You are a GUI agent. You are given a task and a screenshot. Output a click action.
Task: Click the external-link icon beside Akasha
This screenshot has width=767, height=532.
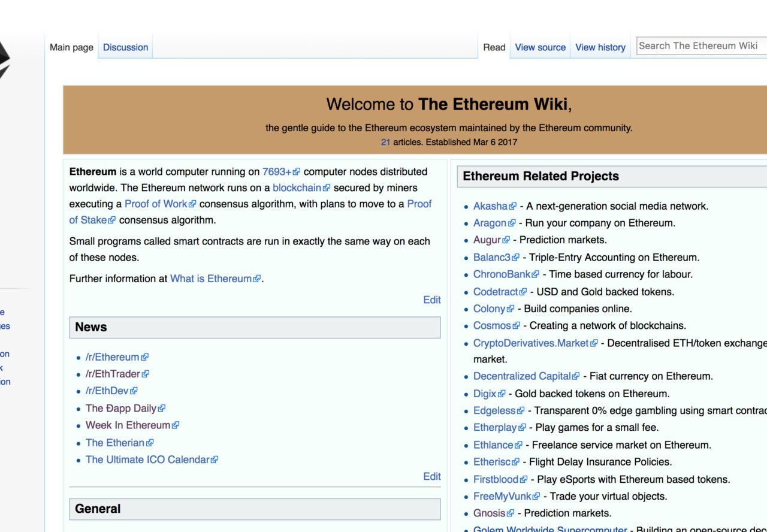pyautogui.click(x=513, y=207)
